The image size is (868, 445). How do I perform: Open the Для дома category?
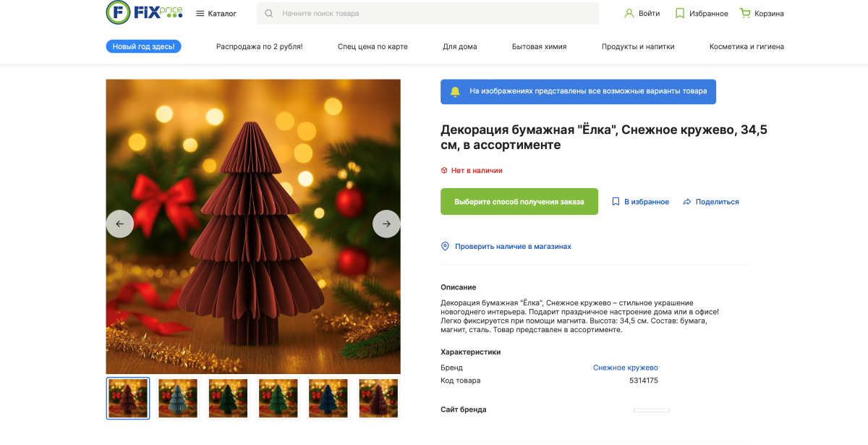click(459, 46)
